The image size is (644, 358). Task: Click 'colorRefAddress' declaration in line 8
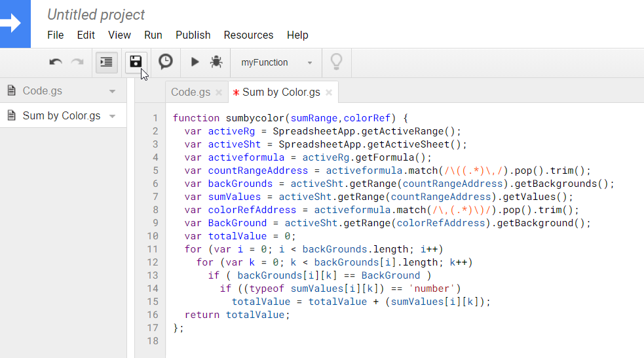point(252,210)
